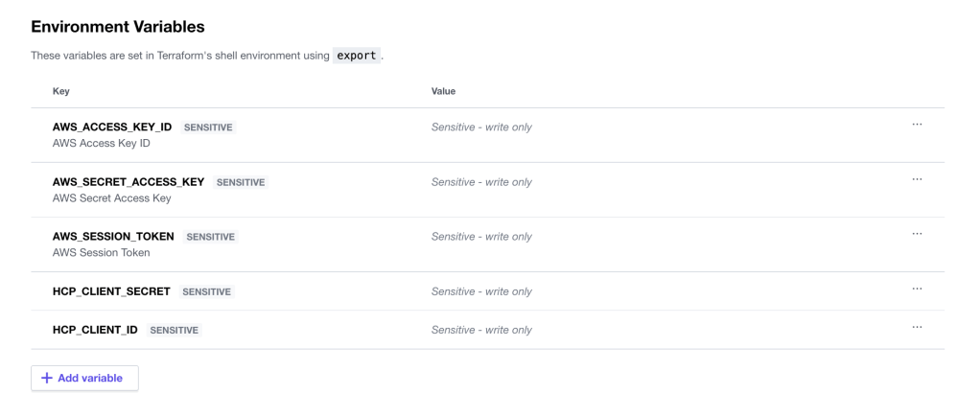Click the SENSITIVE badge beside AWS_SECRET_ACCESS_KEY

(241, 182)
